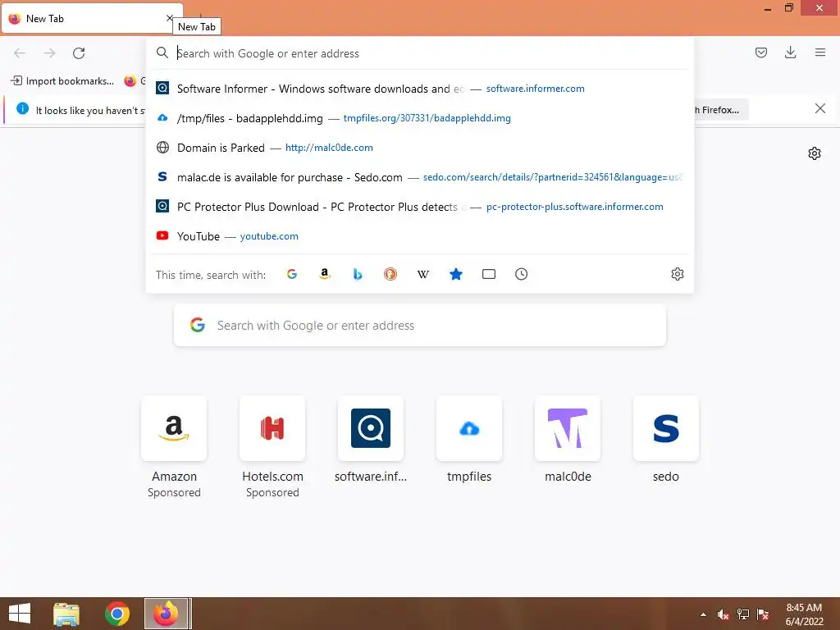This screenshot has width=840, height=630.
Task: Search this time with Google icon
Action: click(292, 274)
